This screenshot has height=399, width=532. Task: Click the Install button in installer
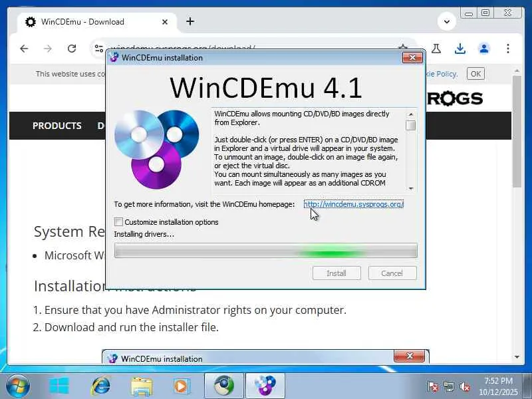click(336, 273)
